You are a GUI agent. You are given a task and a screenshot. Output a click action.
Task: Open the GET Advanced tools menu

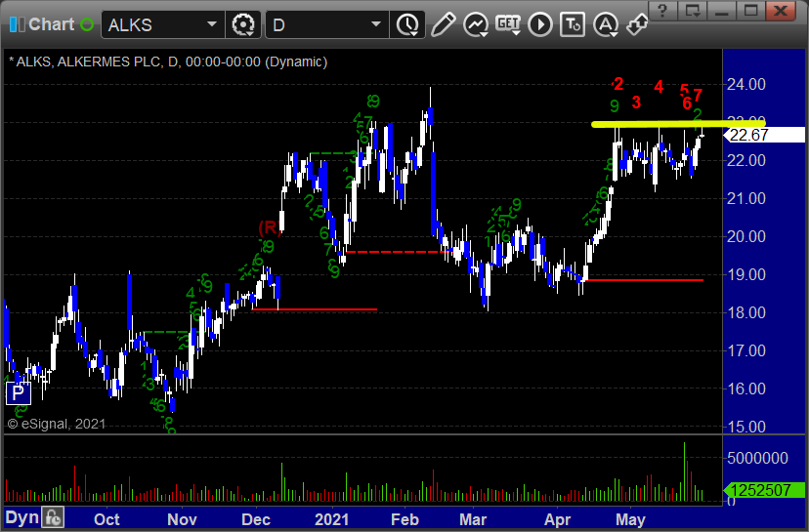coord(508,24)
